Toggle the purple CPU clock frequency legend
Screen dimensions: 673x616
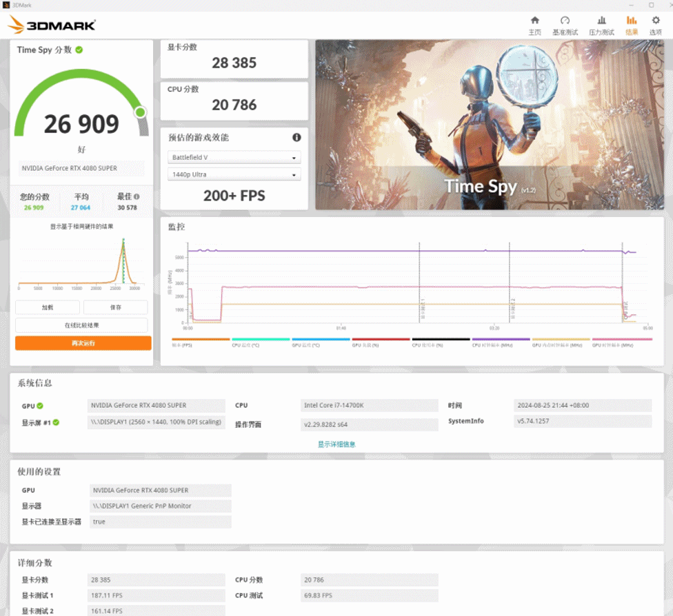pos(501,340)
